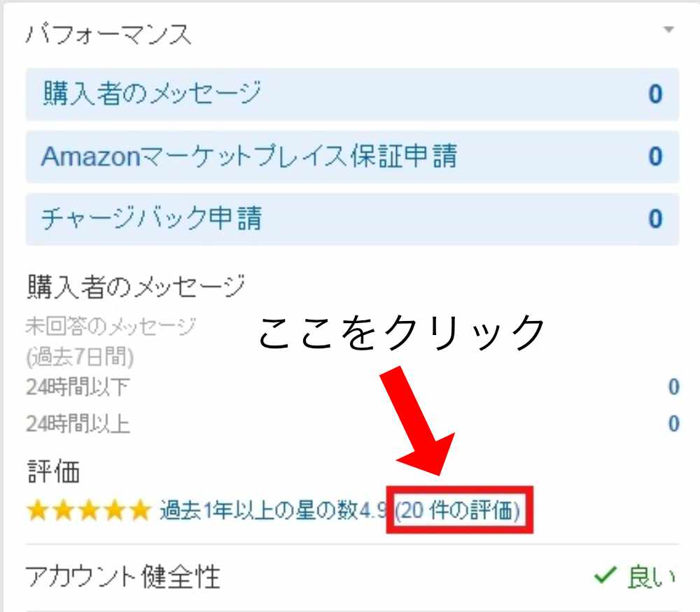
Task: Click the チャージバック申請 count 0
Action: [655, 219]
